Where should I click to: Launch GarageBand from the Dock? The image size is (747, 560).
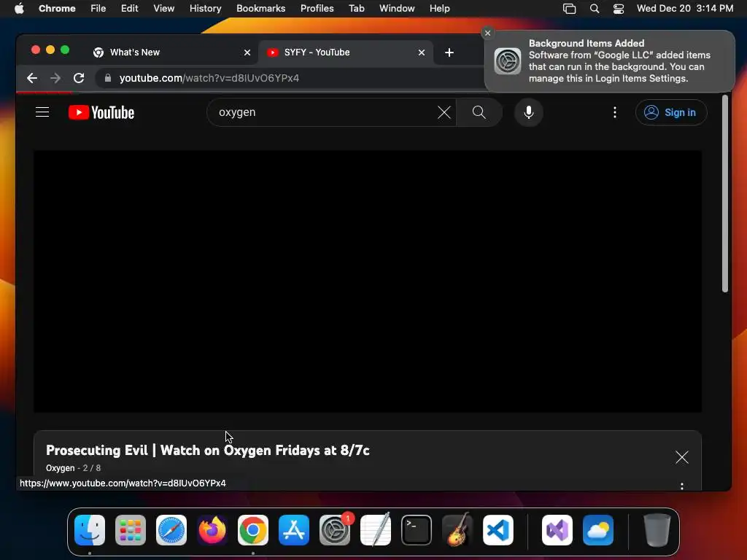[x=457, y=530]
